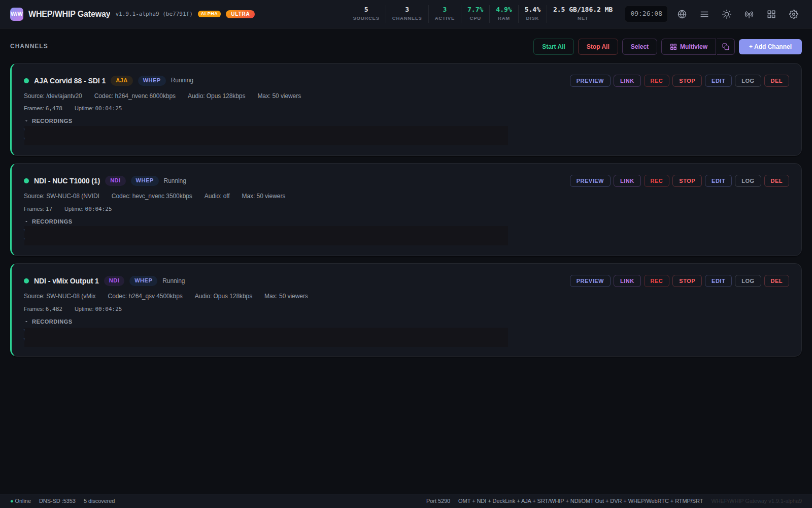
Task: Click the NDI tag on vMix Output 1
Action: [x=114, y=280]
